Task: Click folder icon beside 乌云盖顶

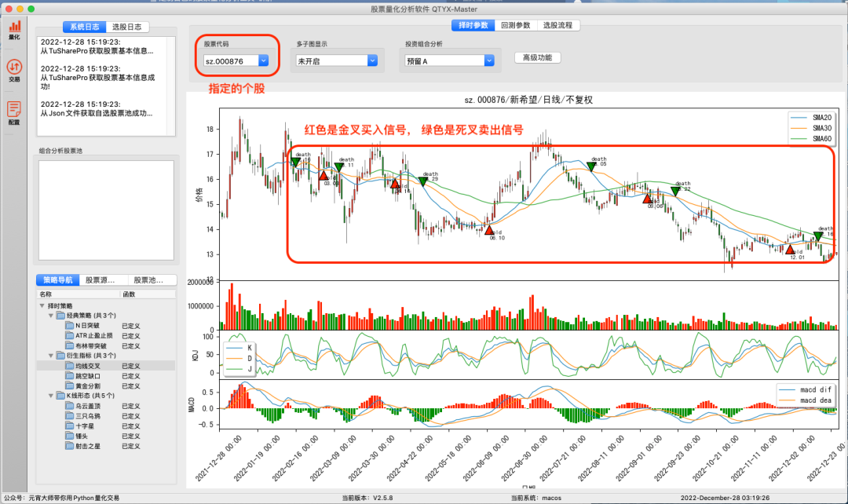Action: pyautogui.click(x=69, y=406)
